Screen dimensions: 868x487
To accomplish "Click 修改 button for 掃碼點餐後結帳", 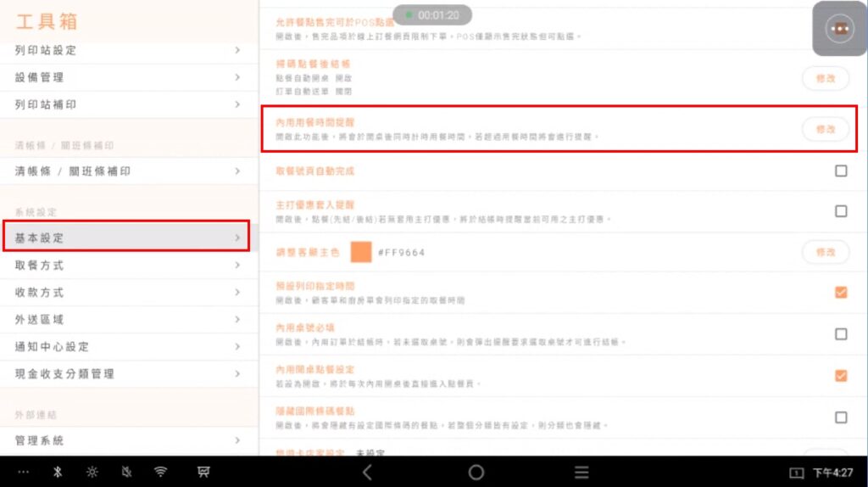I will click(x=826, y=79).
